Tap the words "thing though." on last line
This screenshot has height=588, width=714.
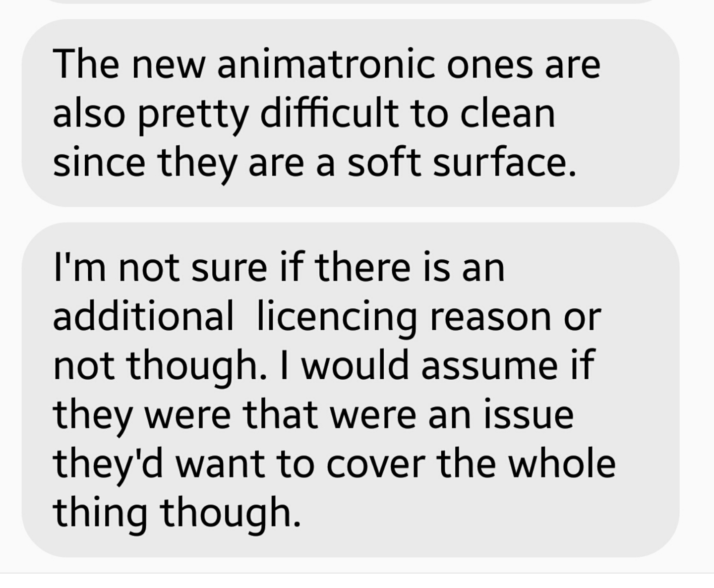click(177, 513)
